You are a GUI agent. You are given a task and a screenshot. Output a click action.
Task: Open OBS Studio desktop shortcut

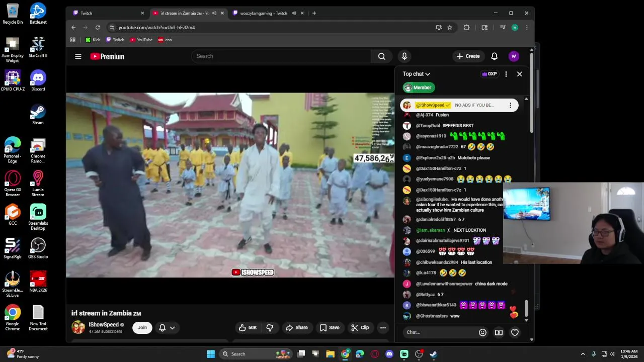[38, 248]
